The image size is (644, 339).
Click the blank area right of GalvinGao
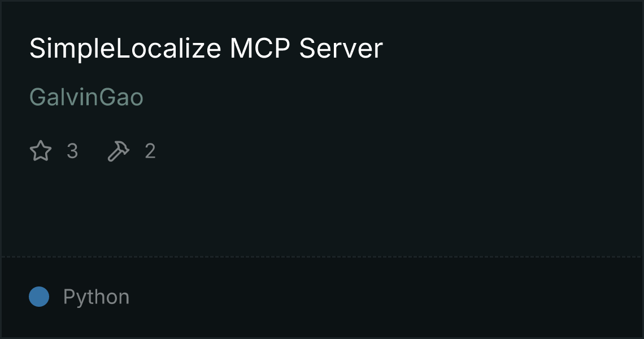point(390,97)
